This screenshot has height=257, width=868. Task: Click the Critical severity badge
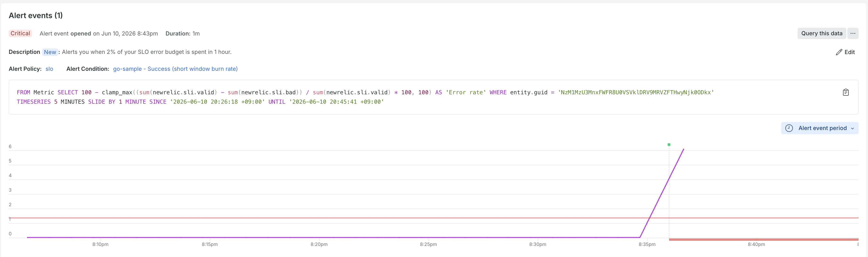click(x=20, y=33)
